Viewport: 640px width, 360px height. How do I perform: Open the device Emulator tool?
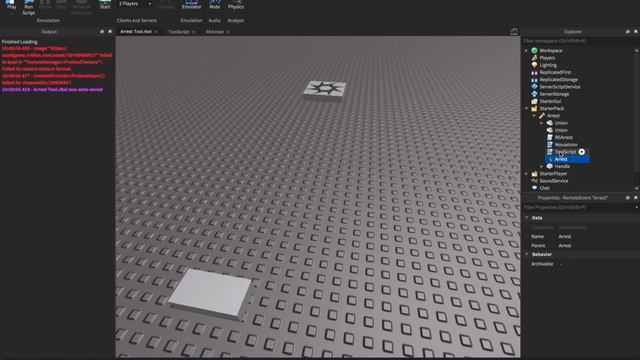[x=191, y=4]
